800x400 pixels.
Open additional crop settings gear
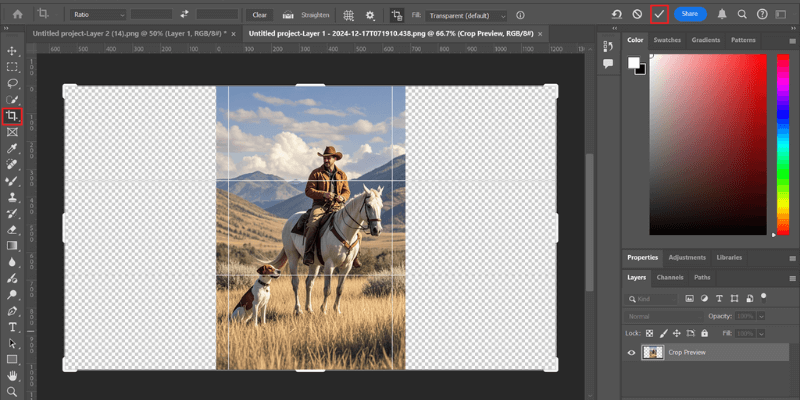370,16
